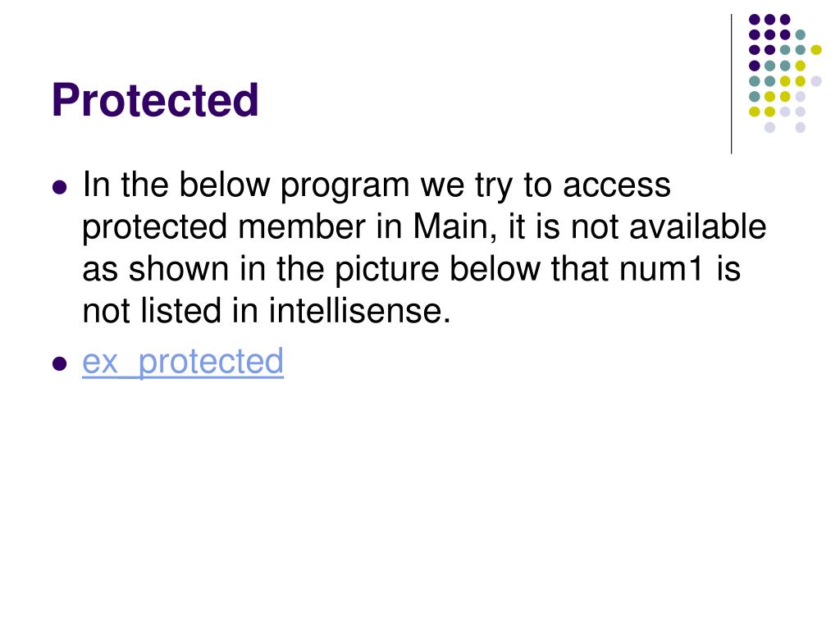Click the word "shown" in the paragraph
The height and width of the screenshot is (630, 840).
point(178,269)
